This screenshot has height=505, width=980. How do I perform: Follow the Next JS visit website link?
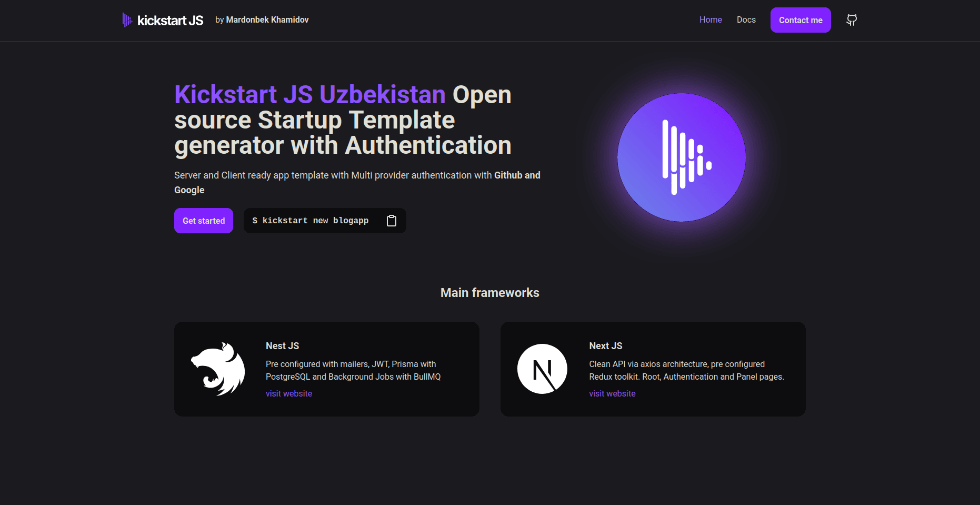612,394
